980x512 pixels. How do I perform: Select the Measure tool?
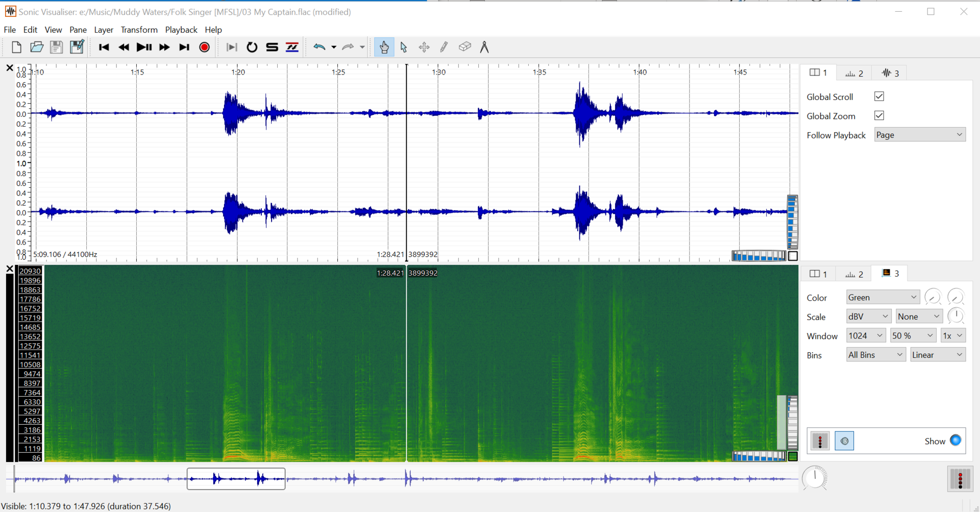484,47
